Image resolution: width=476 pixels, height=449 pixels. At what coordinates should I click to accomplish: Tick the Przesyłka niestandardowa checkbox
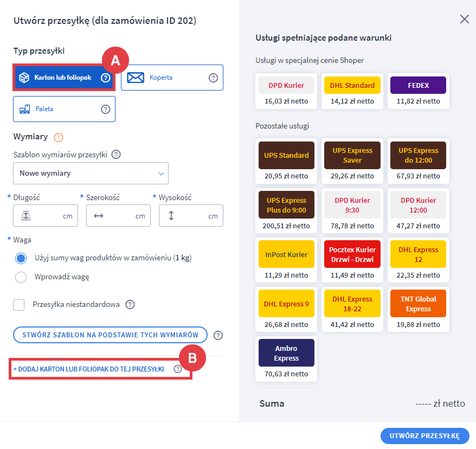click(19, 305)
